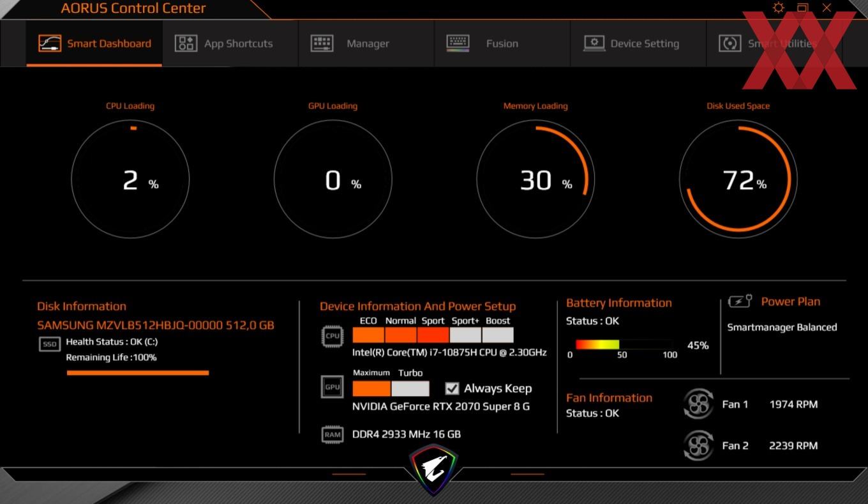868x504 pixels.
Task: Click the Fan Information heading
Action: [609, 398]
